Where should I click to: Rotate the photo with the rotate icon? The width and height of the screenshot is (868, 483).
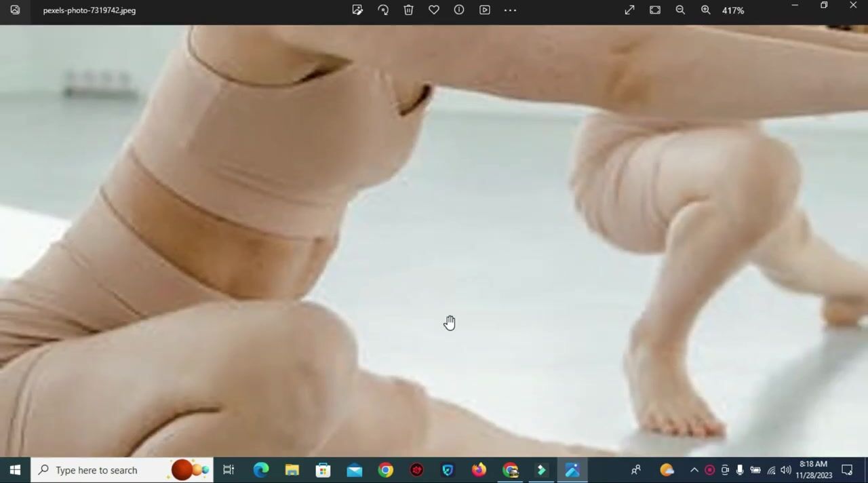coord(383,10)
